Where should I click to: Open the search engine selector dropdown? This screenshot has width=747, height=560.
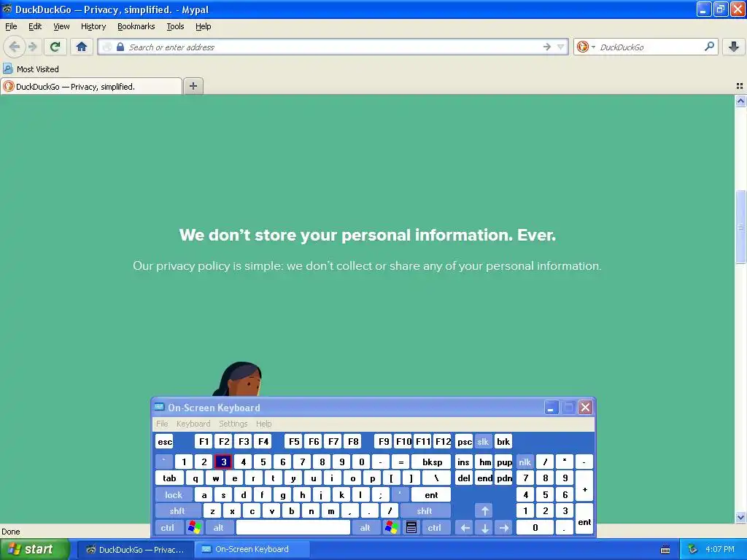pyautogui.click(x=586, y=47)
